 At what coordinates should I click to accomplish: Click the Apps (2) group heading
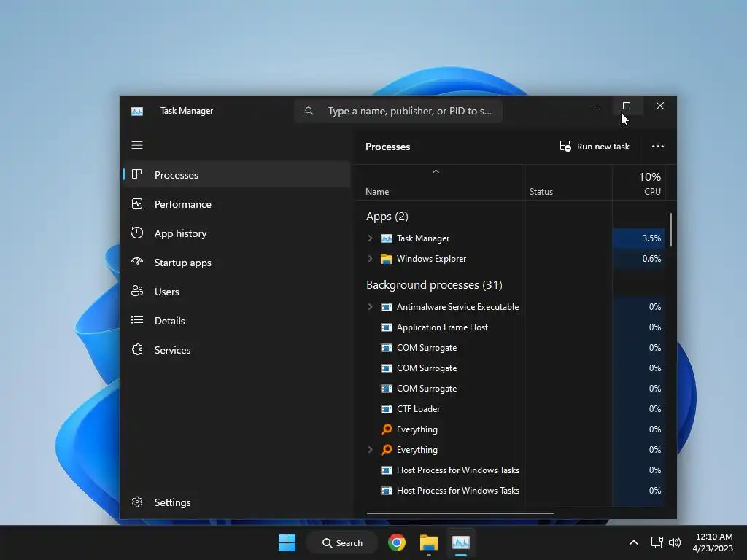pyautogui.click(x=387, y=217)
